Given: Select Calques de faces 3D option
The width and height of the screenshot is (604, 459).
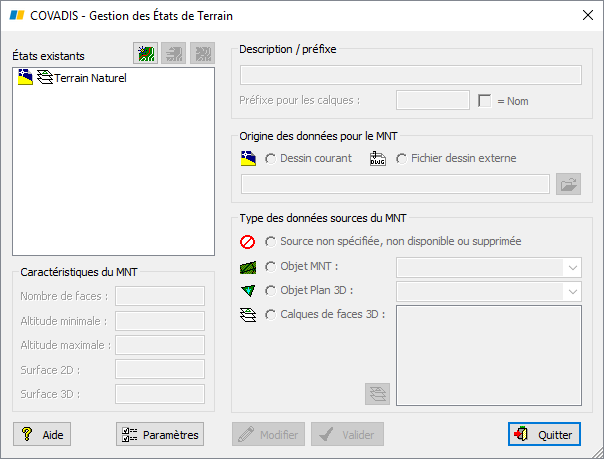Looking at the screenshot, I should pos(271,315).
